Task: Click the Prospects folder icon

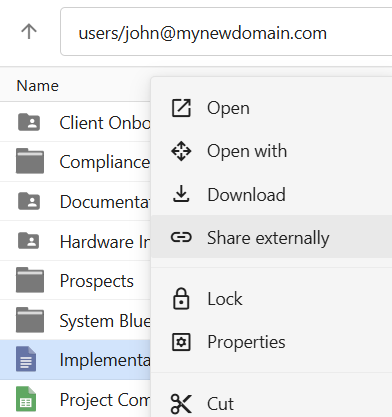Action: [30, 280]
